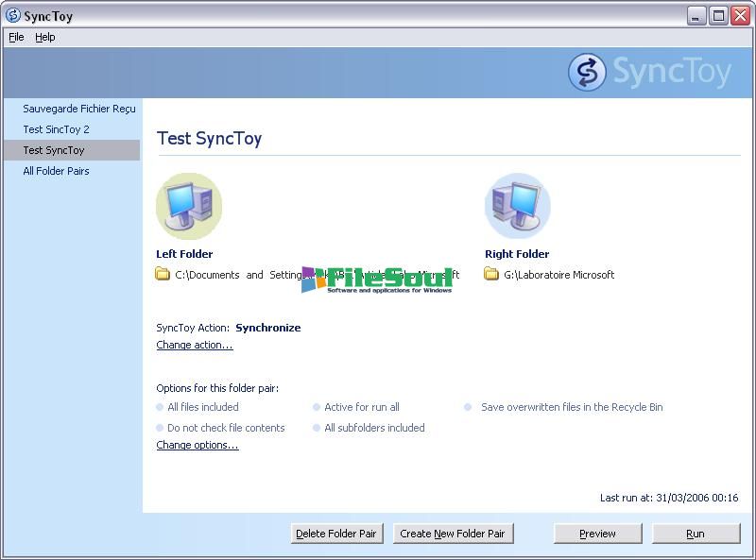Viewport: 756px width, 560px height.
Task: Click the Synchronize action label
Action: tap(268, 328)
